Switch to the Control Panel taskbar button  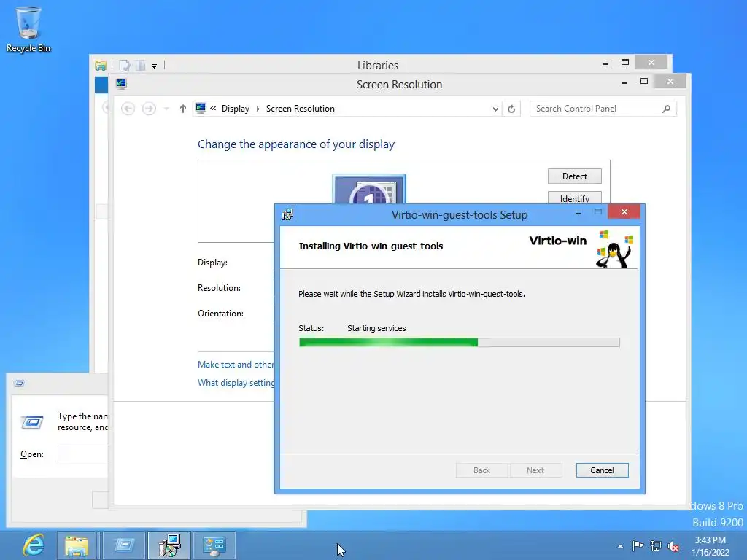tap(214, 545)
